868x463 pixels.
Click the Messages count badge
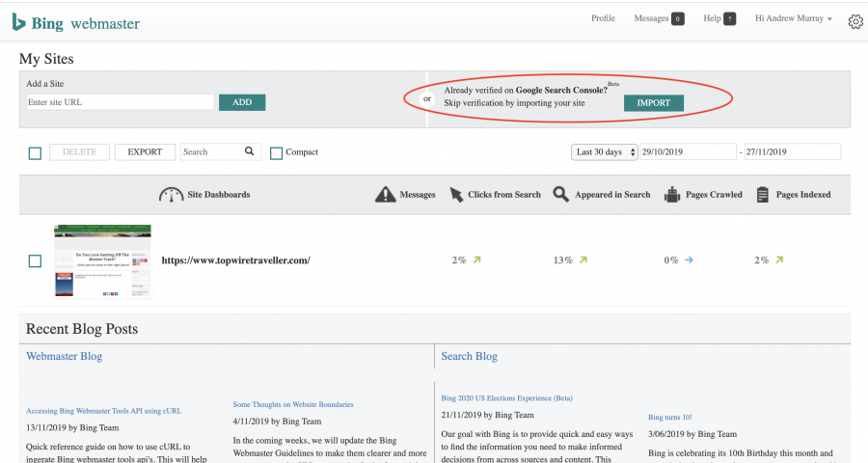tap(678, 19)
